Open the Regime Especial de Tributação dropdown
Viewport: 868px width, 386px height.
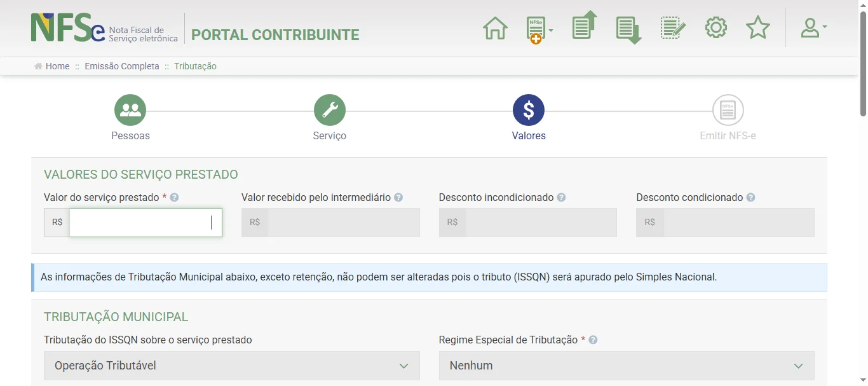[x=626, y=366]
